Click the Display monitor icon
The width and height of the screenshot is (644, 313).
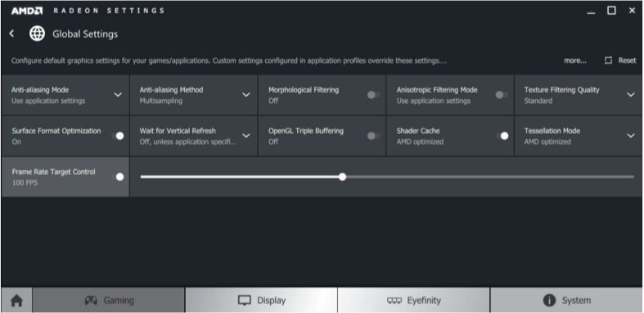point(245,300)
